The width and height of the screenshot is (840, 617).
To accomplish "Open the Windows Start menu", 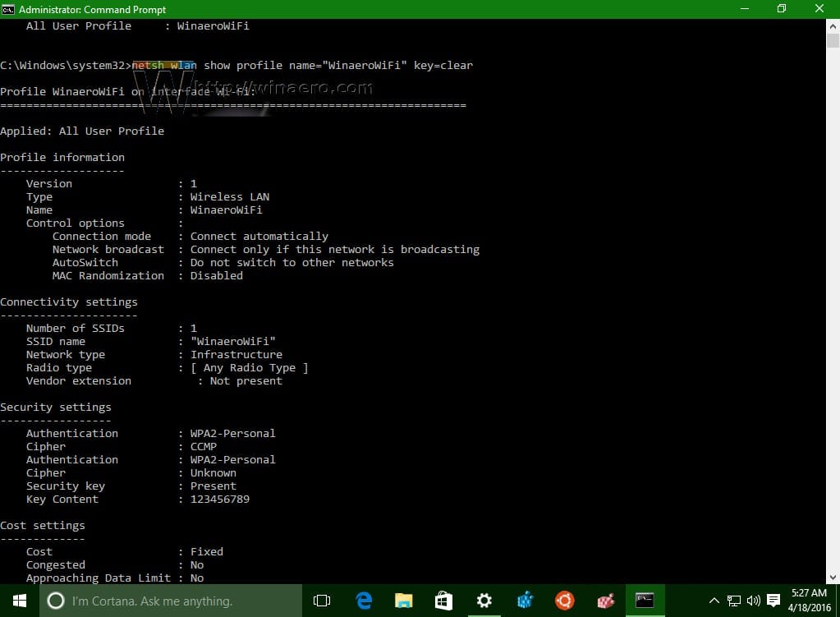I will [x=19, y=601].
